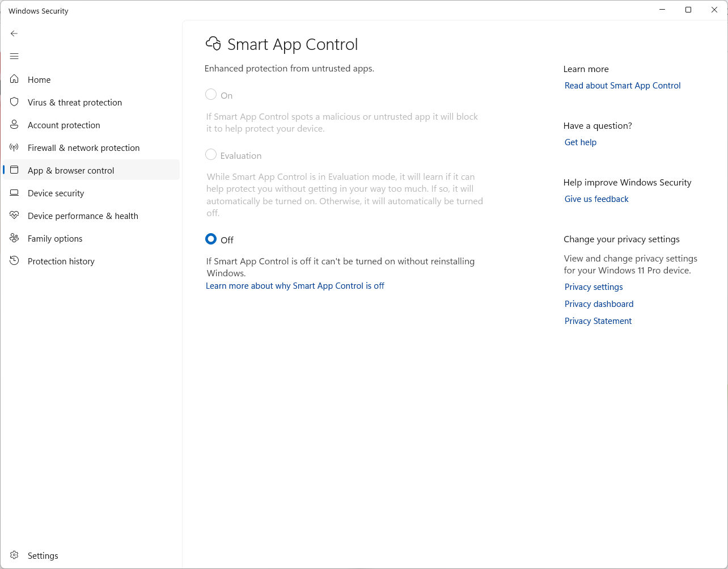Click Give us feedback link
This screenshot has width=728, height=569.
(x=596, y=199)
